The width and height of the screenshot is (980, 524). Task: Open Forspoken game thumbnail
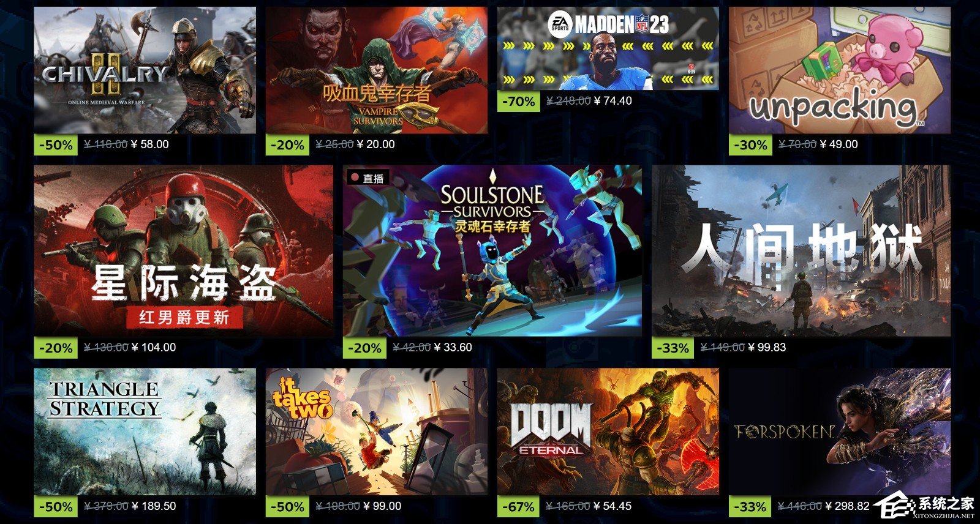[840, 432]
